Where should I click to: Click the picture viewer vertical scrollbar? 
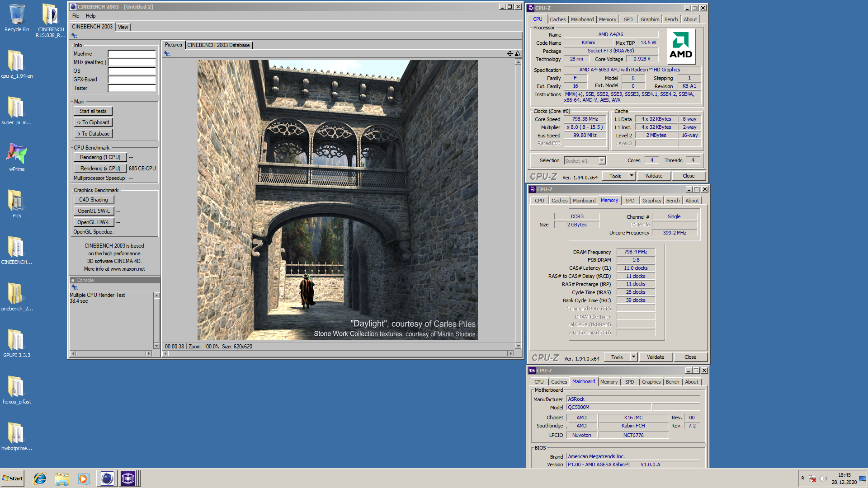pyautogui.click(x=518, y=204)
